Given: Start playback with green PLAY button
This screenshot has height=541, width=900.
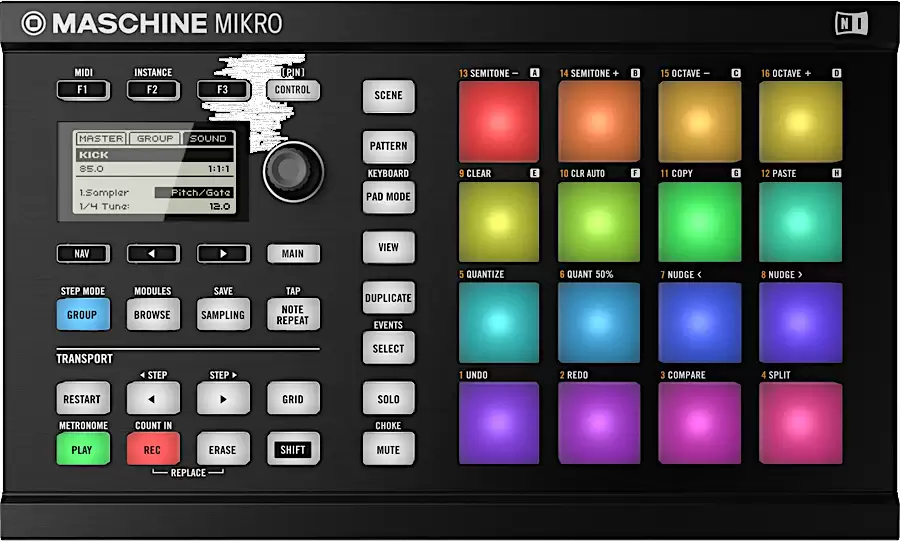Looking at the screenshot, I should coord(83,450).
